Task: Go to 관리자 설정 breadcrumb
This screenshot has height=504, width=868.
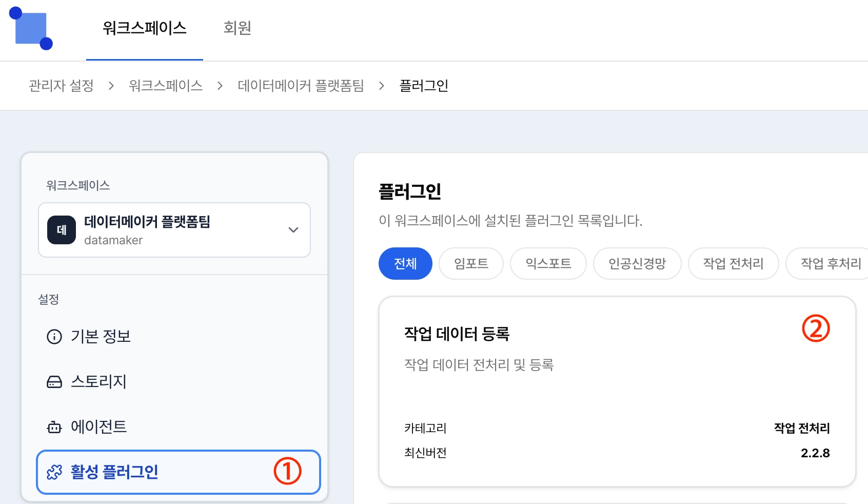Action: click(61, 86)
